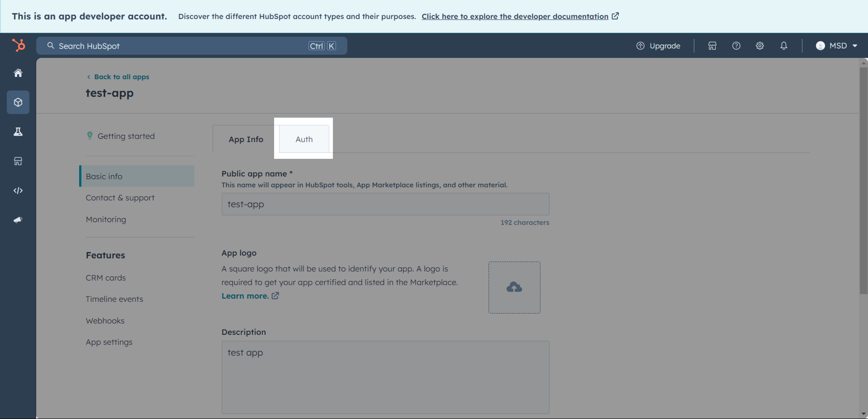Open the notifications bell

[783, 46]
